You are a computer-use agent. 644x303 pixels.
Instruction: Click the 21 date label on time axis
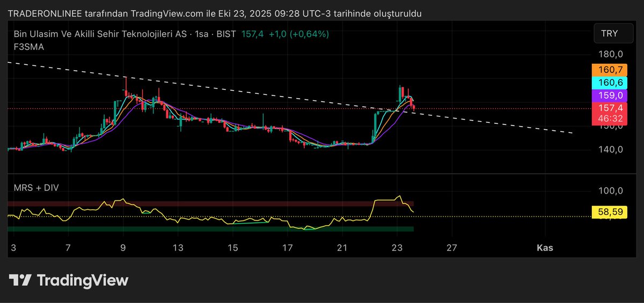[x=342, y=247]
